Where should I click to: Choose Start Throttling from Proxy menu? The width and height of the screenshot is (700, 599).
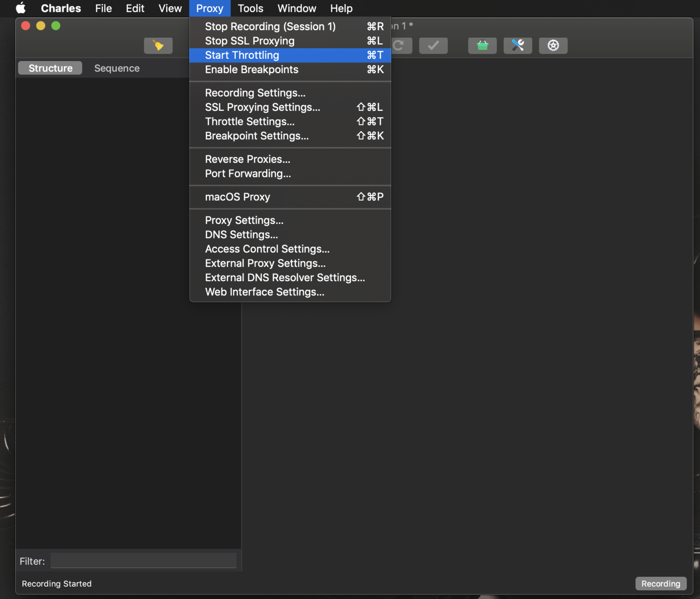(242, 55)
